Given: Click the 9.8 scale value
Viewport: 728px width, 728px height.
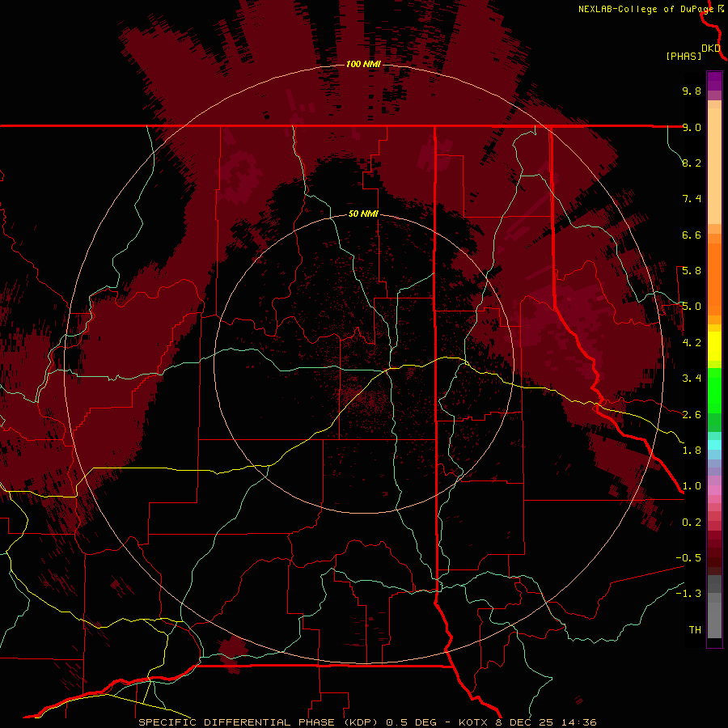Looking at the screenshot, I should pyautogui.click(x=692, y=91).
